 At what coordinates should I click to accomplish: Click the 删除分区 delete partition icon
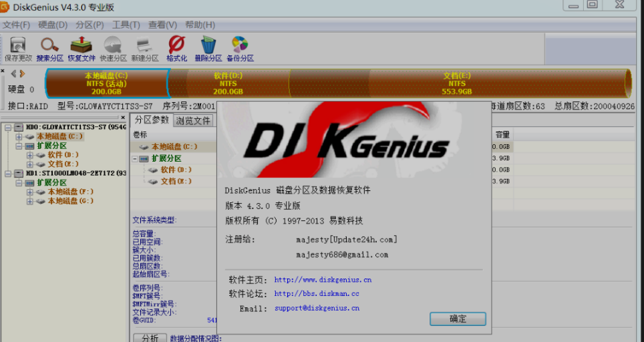(208, 49)
